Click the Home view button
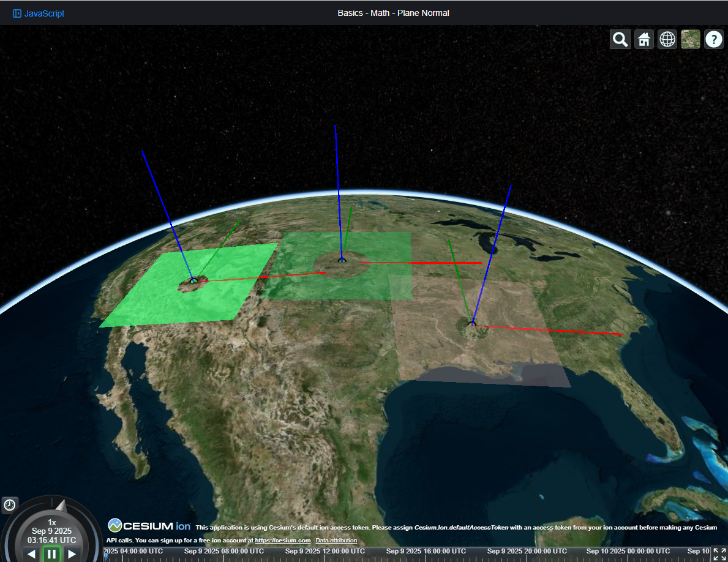The image size is (728, 562). [x=644, y=39]
